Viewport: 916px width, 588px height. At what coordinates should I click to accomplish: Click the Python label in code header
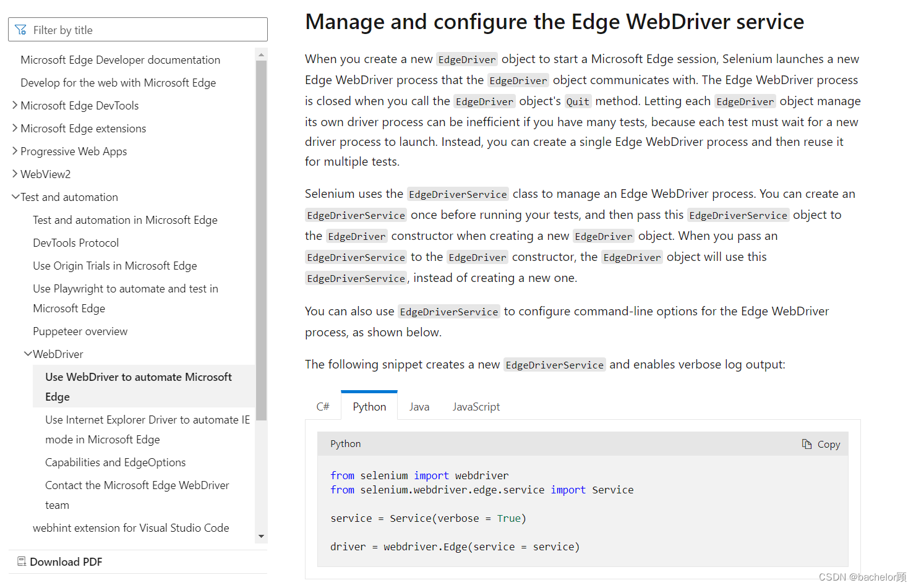tap(345, 444)
